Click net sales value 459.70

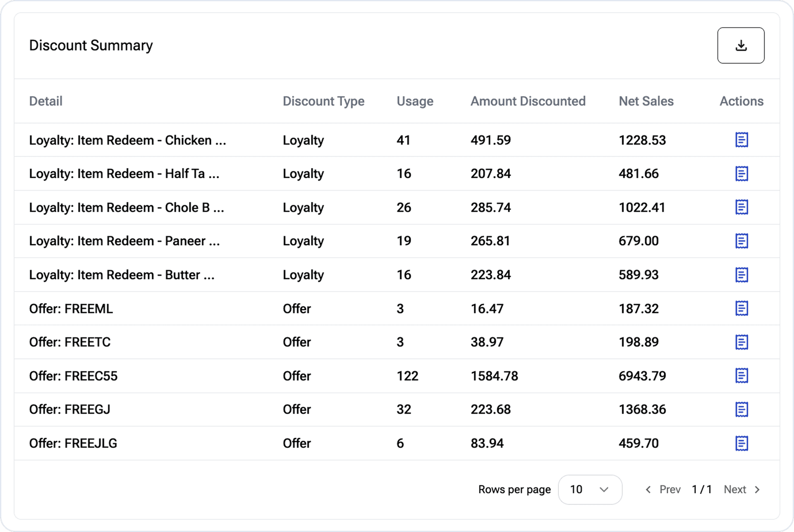pos(639,444)
